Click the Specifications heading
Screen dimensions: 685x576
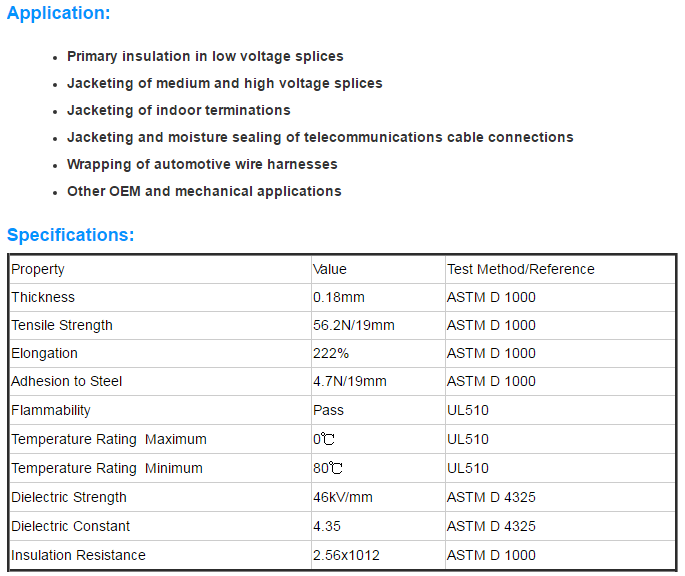pyautogui.click(x=70, y=235)
